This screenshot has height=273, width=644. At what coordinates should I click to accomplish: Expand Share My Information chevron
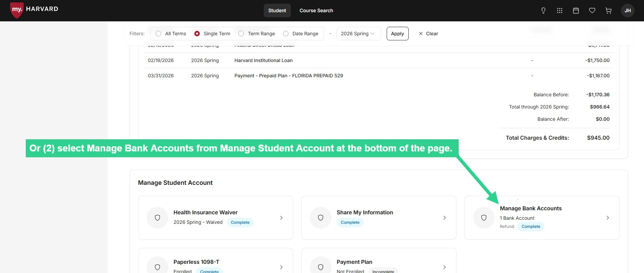445,218
